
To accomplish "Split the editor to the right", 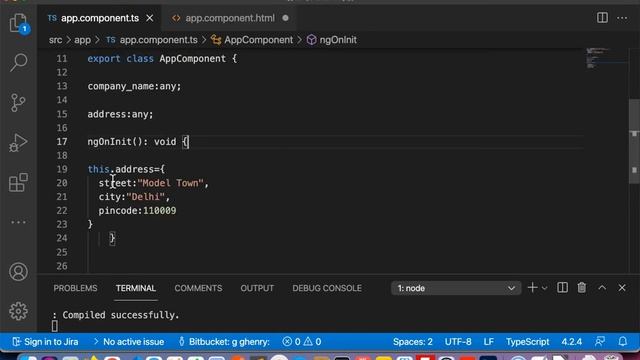I will pos(602,18).
